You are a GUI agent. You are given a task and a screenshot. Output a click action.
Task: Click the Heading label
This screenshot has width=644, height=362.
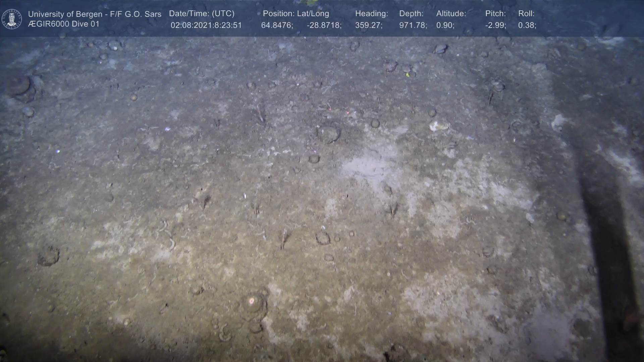[x=371, y=14]
